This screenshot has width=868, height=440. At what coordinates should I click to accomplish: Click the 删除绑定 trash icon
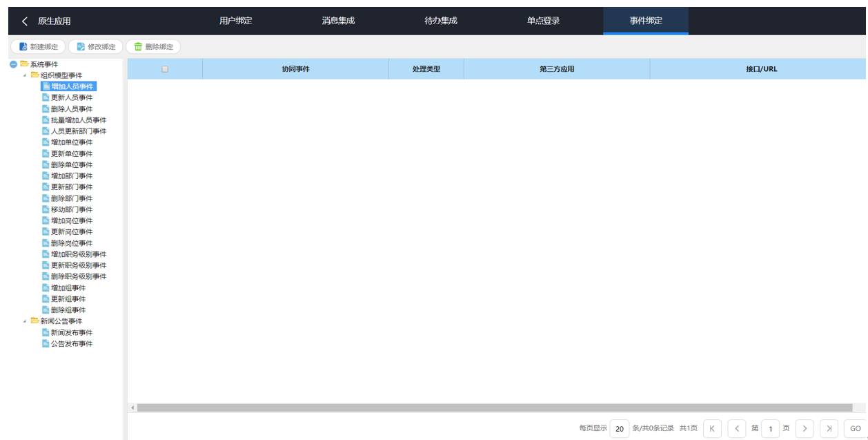pos(138,47)
